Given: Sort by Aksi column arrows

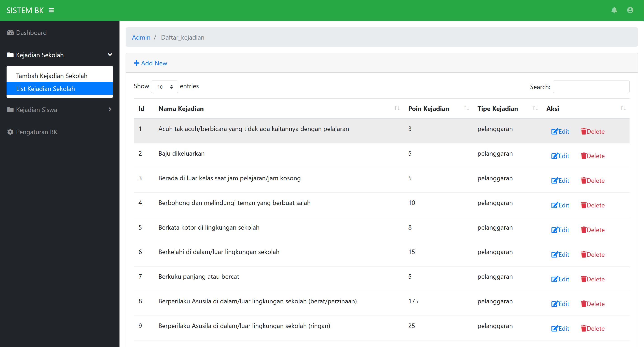Looking at the screenshot, I should tap(623, 108).
